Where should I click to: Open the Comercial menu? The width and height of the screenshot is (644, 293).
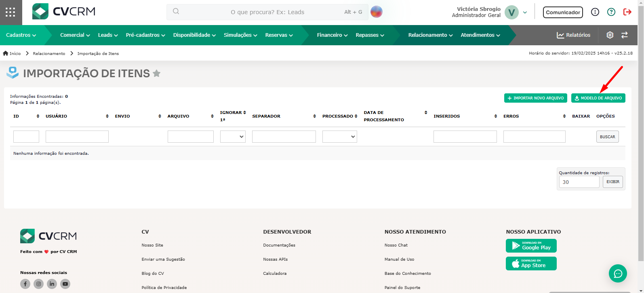tap(75, 35)
